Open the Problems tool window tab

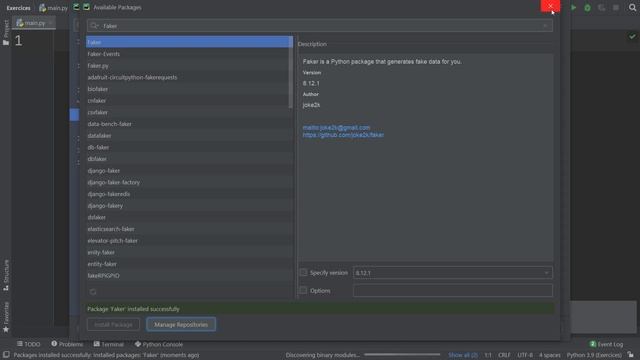(67, 344)
